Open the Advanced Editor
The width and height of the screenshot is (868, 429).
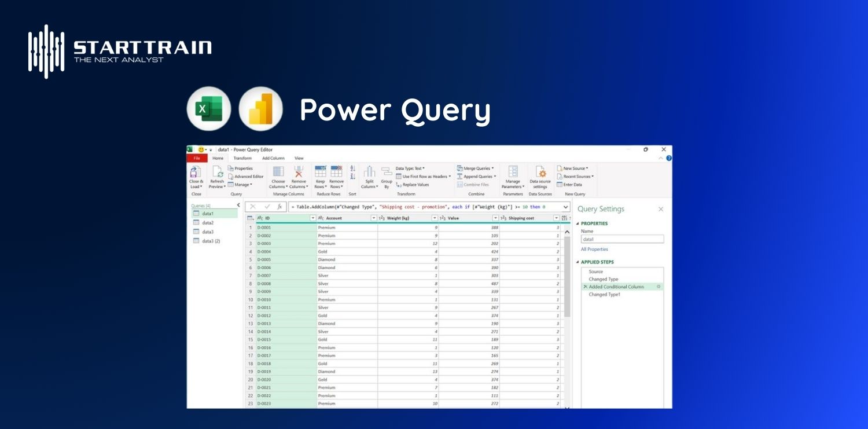[248, 176]
